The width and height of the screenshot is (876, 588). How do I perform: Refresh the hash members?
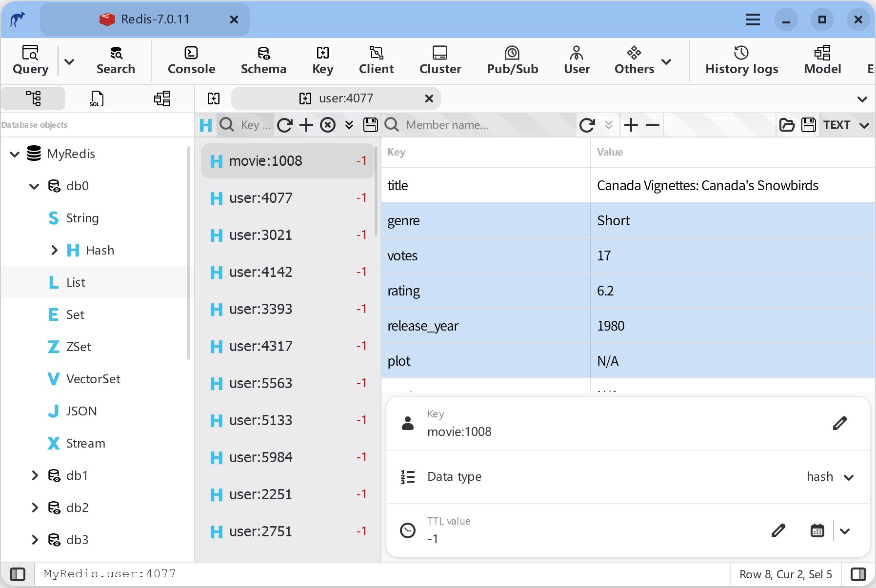click(x=587, y=125)
